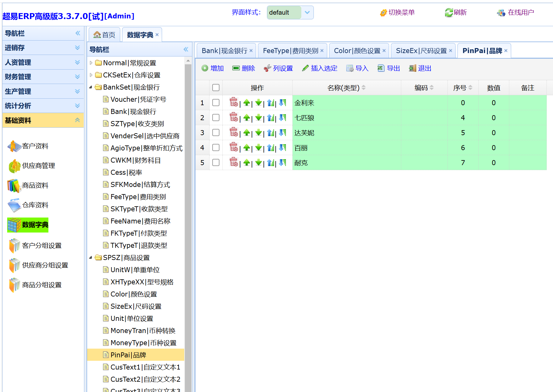Click the 刷新 refresh icon
The width and height of the screenshot is (553, 392).
449,12
